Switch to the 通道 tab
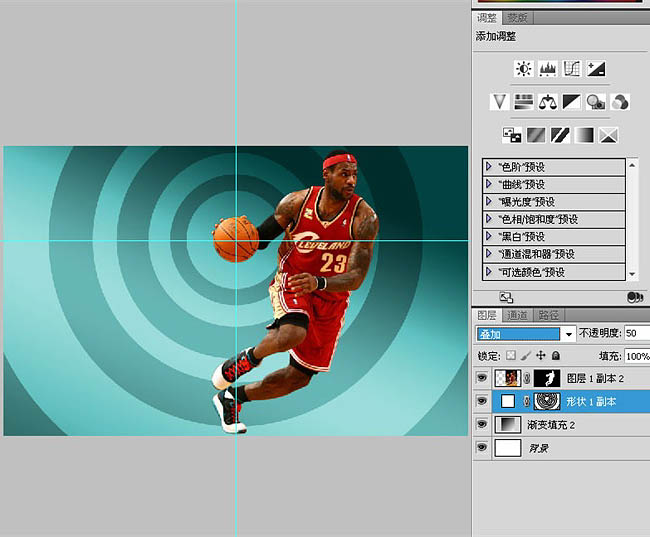The image size is (650, 537). 516,315
